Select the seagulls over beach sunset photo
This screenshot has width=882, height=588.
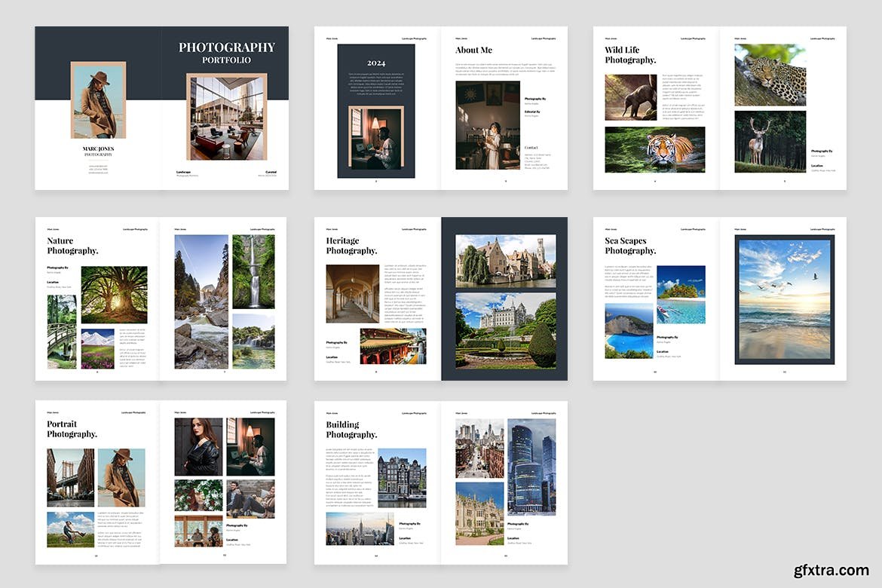coord(784,299)
